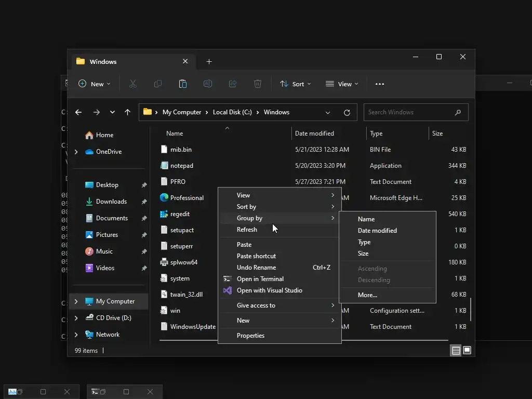
Task: Expand the OneDrive tree node
Action: [76, 152]
